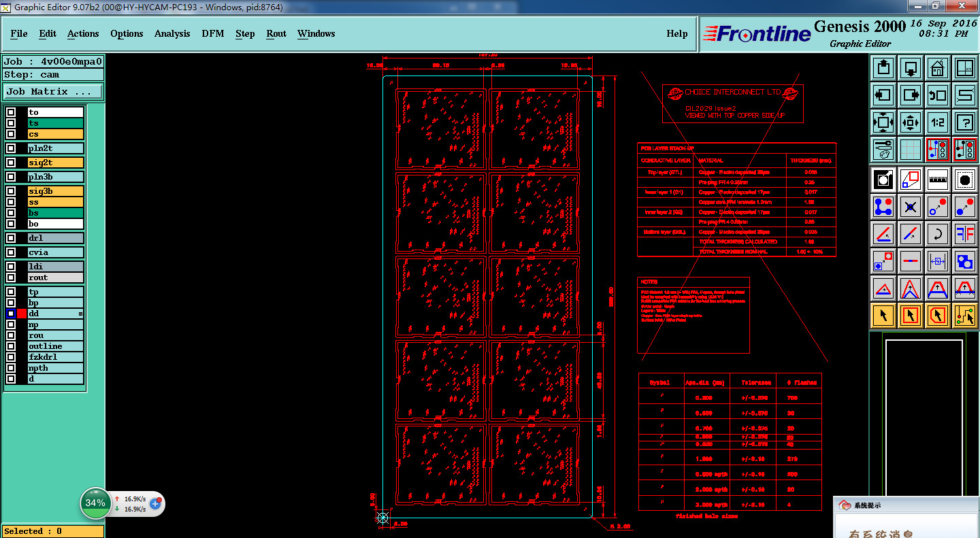Select the net-path arrow selection tool
The image size is (980, 538).
click(964, 316)
